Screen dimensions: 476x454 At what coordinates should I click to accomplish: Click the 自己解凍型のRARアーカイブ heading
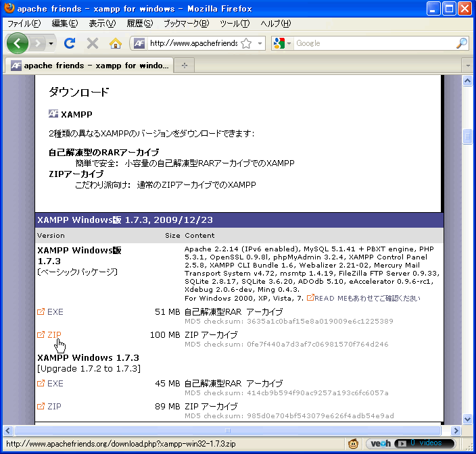tap(104, 152)
